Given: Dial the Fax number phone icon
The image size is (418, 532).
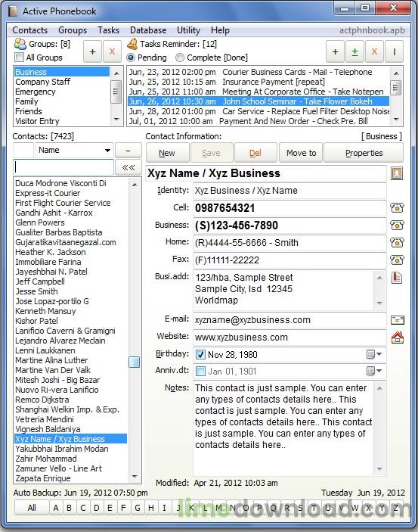Looking at the screenshot, I should pyautogui.click(x=397, y=260).
